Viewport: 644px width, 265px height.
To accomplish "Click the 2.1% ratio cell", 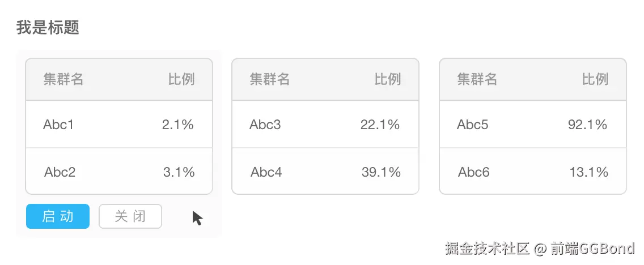I will [x=178, y=125].
